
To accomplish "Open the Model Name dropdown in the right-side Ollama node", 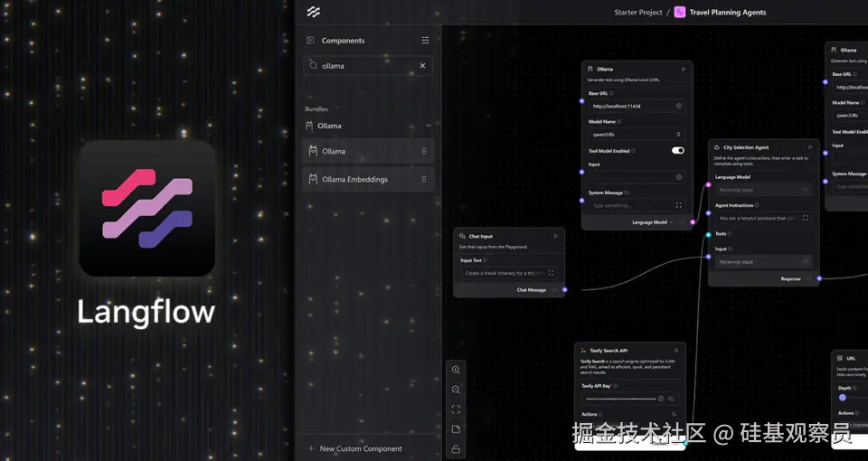I will coord(851,115).
